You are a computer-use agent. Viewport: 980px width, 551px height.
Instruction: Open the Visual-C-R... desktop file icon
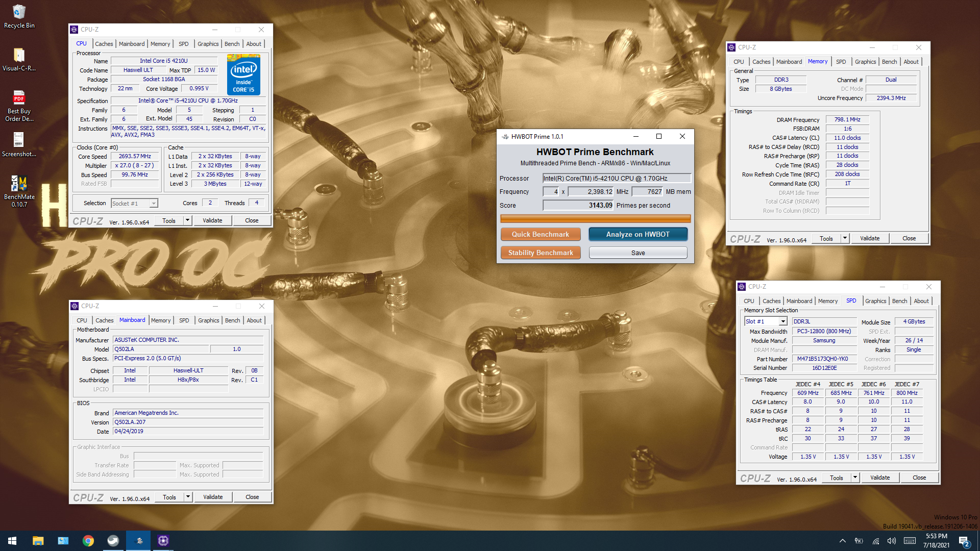[x=19, y=59]
